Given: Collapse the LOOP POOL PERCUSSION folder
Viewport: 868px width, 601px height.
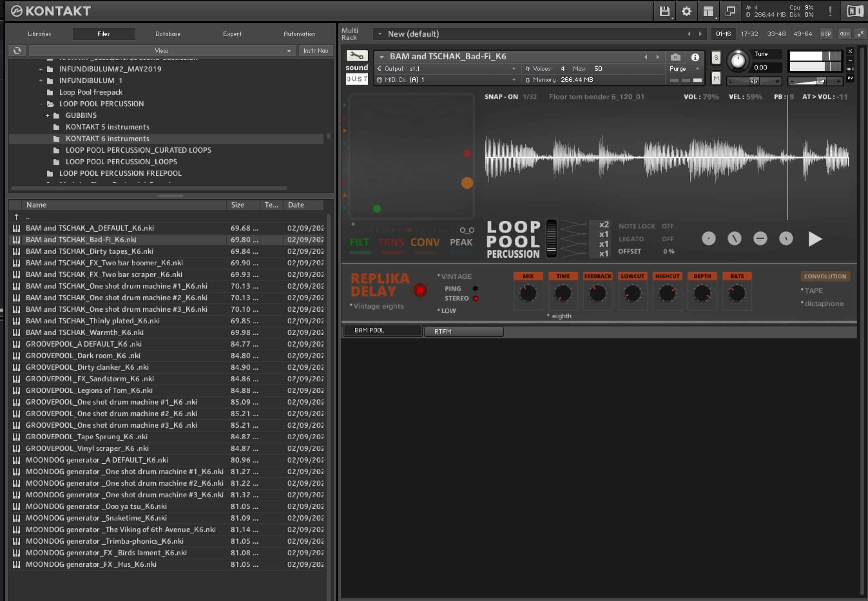Looking at the screenshot, I should pyautogui.click(x=41, y=103).
